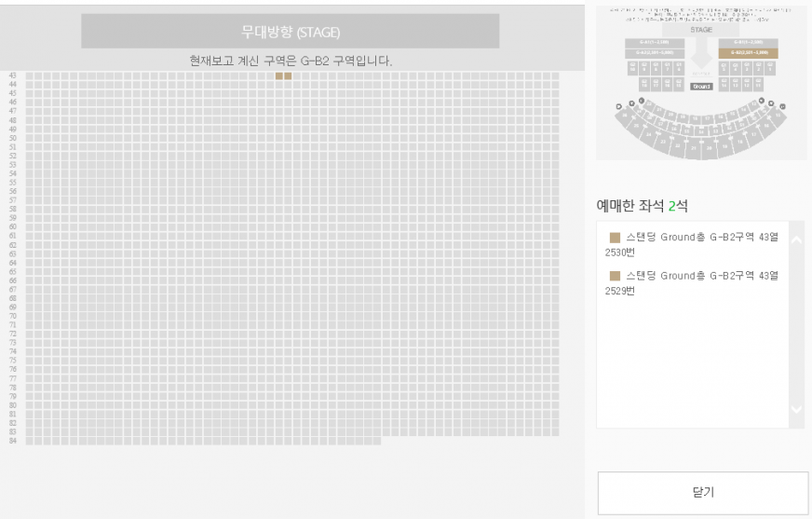
Task: Click the second brown selected seat in row 43
Action: click(288, 75)
